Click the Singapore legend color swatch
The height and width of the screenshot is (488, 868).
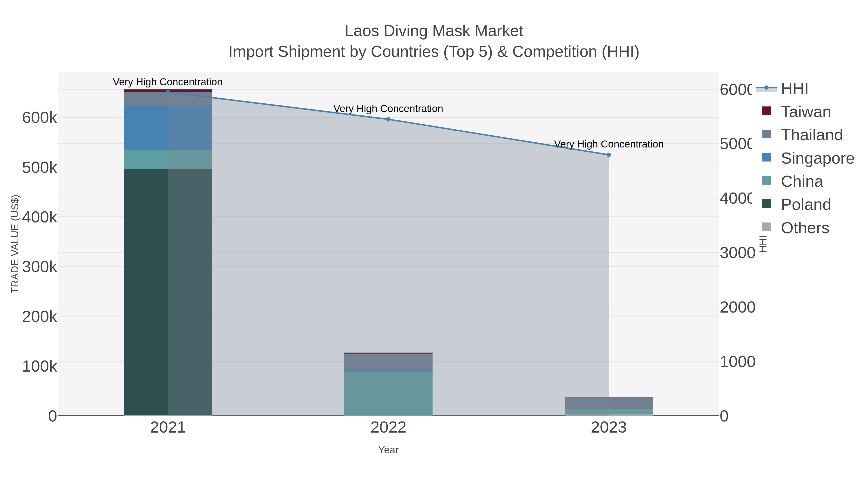pyautogui.click(x=766, y=157)
